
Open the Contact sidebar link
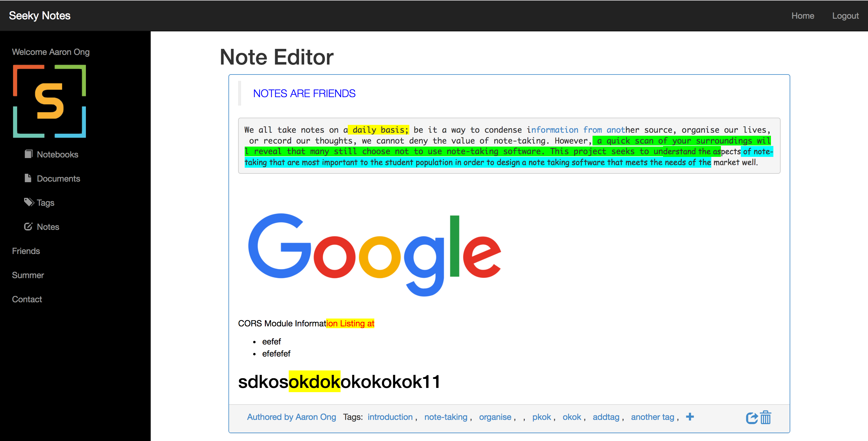(27, 300)
